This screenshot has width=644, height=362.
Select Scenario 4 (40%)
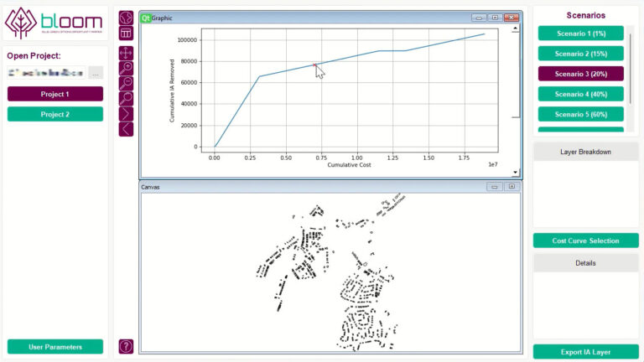581,94
